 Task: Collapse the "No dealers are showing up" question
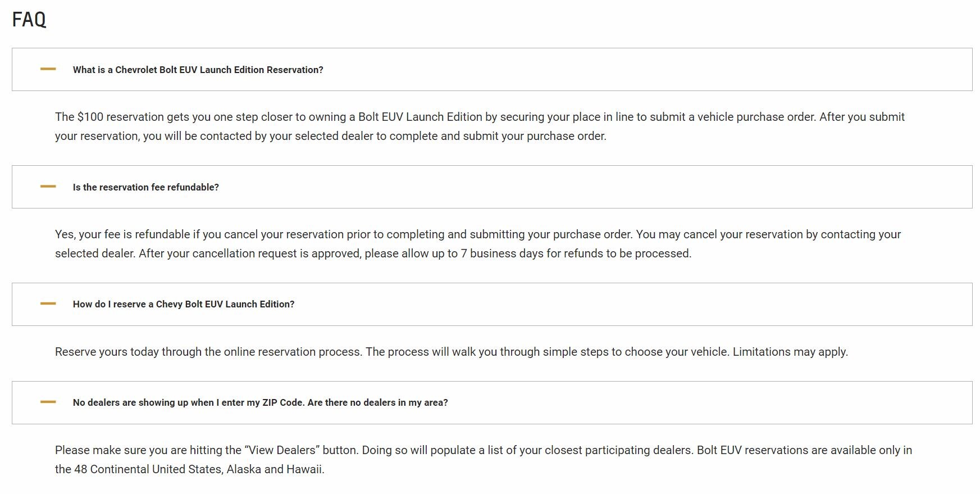pyautogui.click(x=260, y=402)
